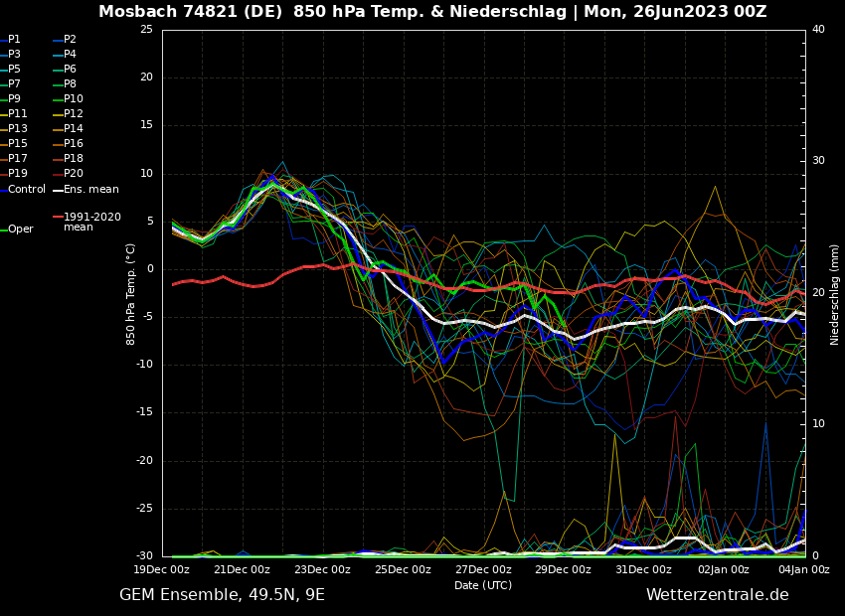845x616 pixels.
Task: Click the Niederschlag (mm) axis label
Action: point(835,294)
